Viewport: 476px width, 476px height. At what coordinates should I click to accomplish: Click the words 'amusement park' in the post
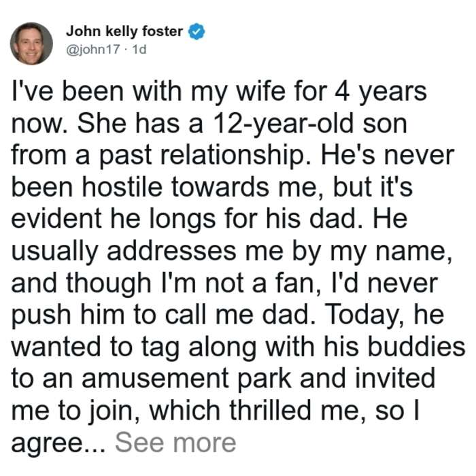pos(186,379)
